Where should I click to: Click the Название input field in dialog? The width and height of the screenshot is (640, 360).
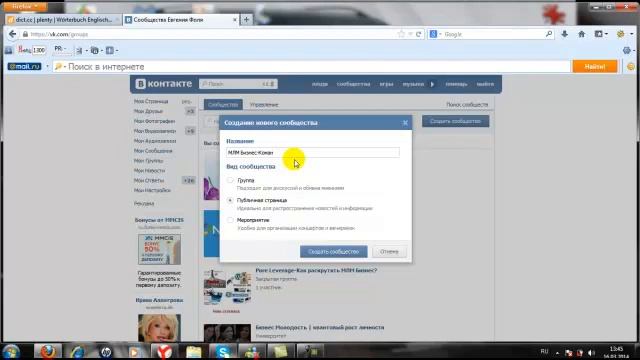pos(313,153)
